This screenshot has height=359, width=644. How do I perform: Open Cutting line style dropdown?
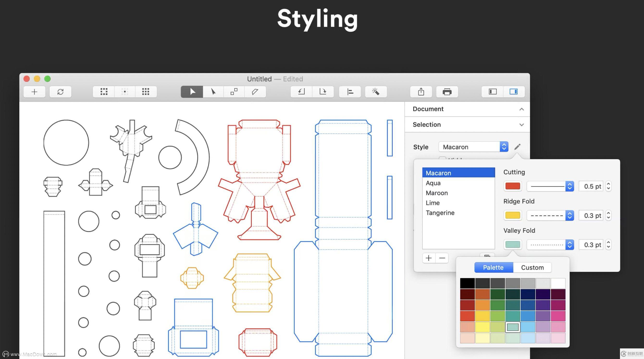550,186
